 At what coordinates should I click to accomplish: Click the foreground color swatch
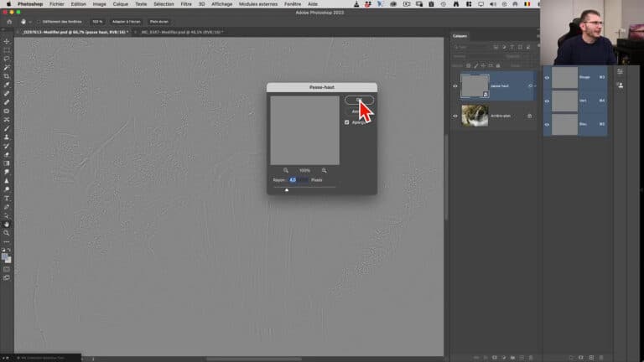(x=5, y=257)
